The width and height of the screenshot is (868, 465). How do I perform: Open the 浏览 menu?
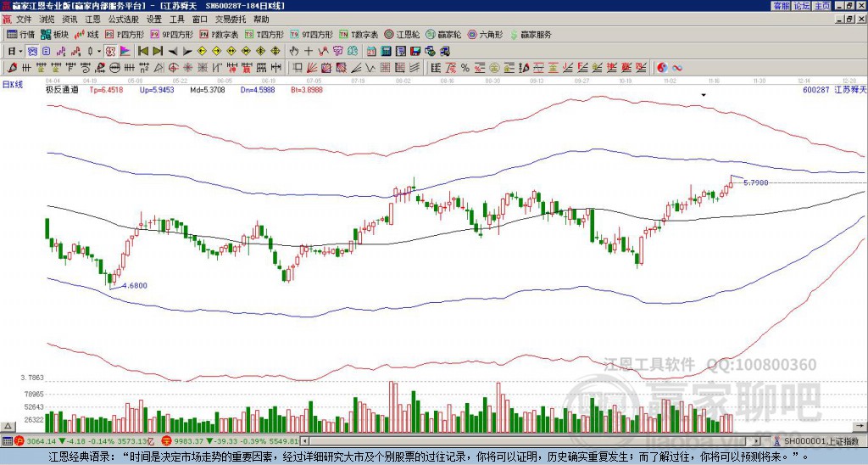pyautogui.click(x=47, y=20)
